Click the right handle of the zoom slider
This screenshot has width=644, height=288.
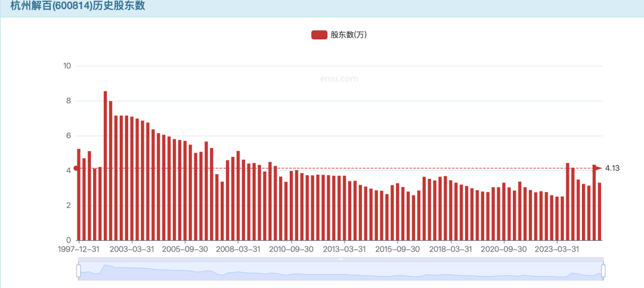click(x=603, y=271)
